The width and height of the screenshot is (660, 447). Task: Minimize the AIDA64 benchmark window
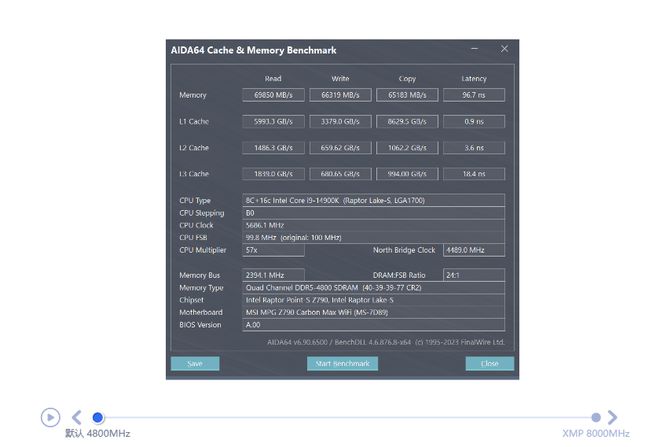pyautogui.click(x=474, y=49)
